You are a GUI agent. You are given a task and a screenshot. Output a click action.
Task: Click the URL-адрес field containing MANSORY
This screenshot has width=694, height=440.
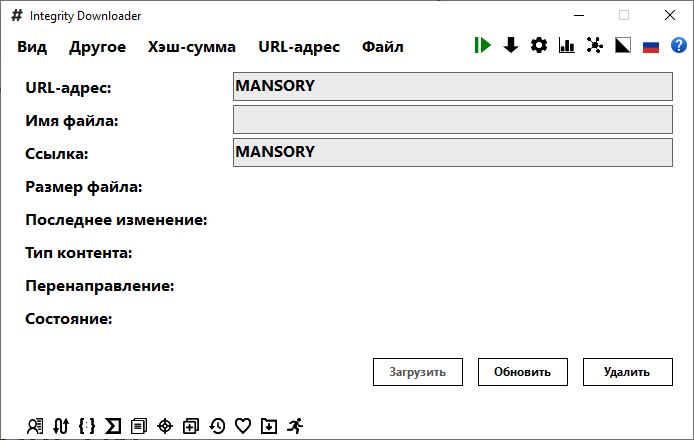(453, 86)
